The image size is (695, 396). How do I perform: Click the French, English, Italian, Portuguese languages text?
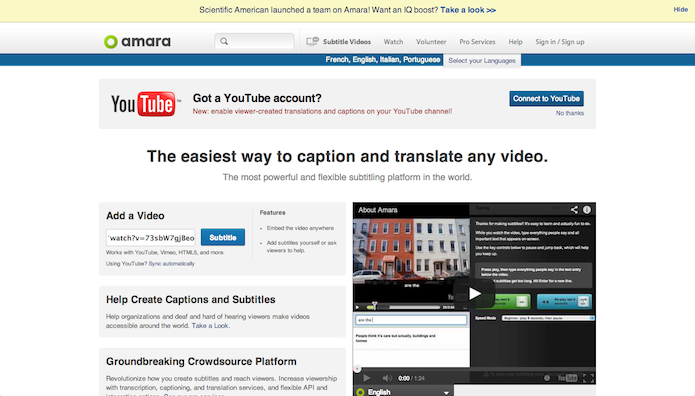pyautogui.click(x=383, y=59)
